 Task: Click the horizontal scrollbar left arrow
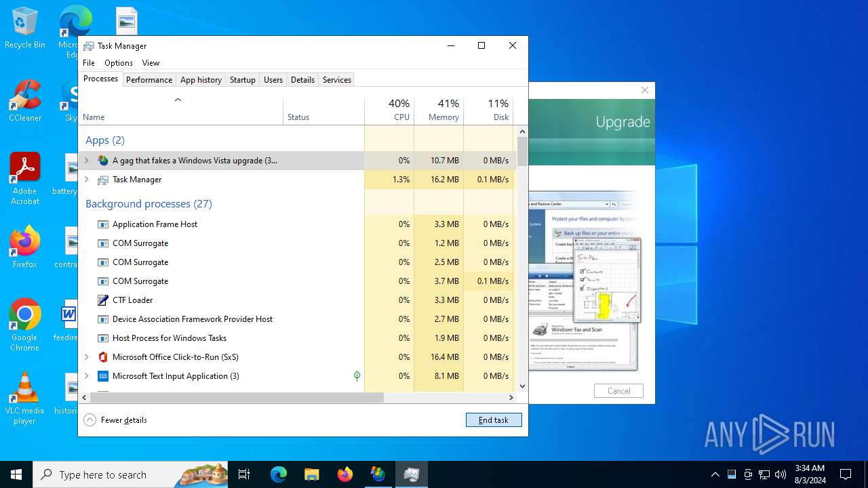tap(84, 398)
